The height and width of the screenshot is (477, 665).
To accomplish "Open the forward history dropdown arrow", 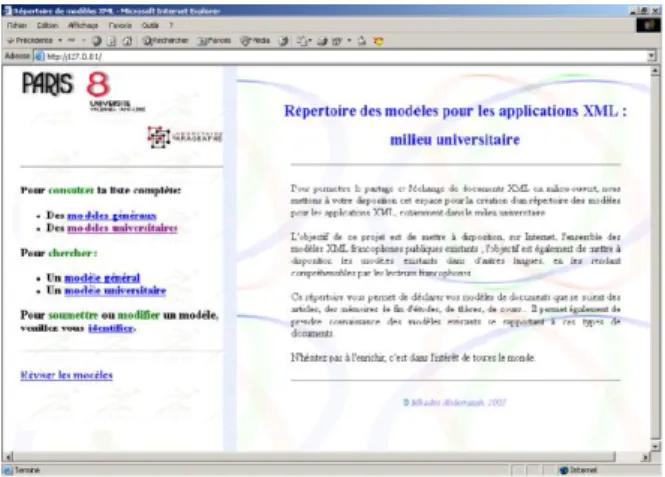I will tap(84, 41).
